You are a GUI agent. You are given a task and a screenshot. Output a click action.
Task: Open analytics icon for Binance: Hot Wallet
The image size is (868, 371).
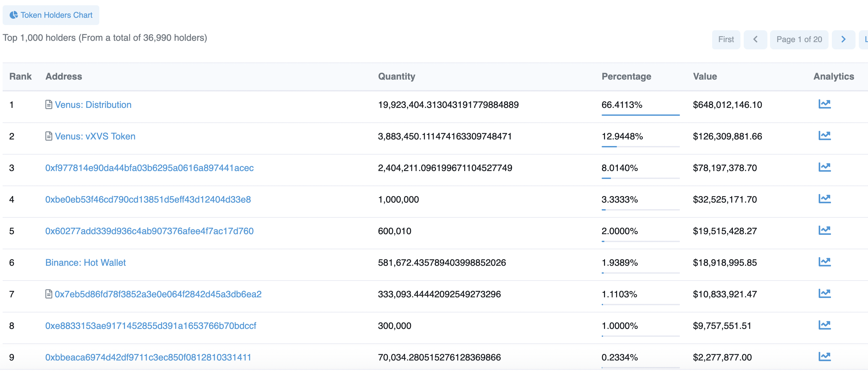pyautogui.click(x=824, y=262)
